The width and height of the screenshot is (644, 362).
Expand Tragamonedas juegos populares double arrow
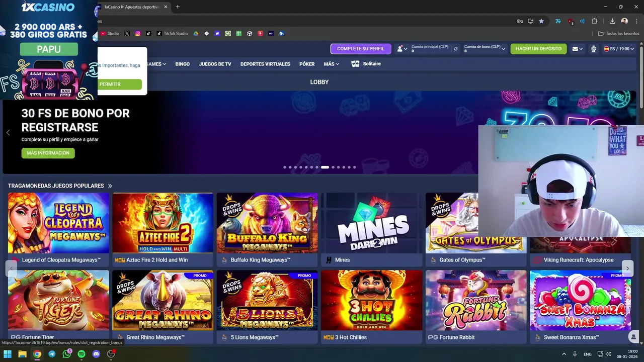[x=110, y=186]
